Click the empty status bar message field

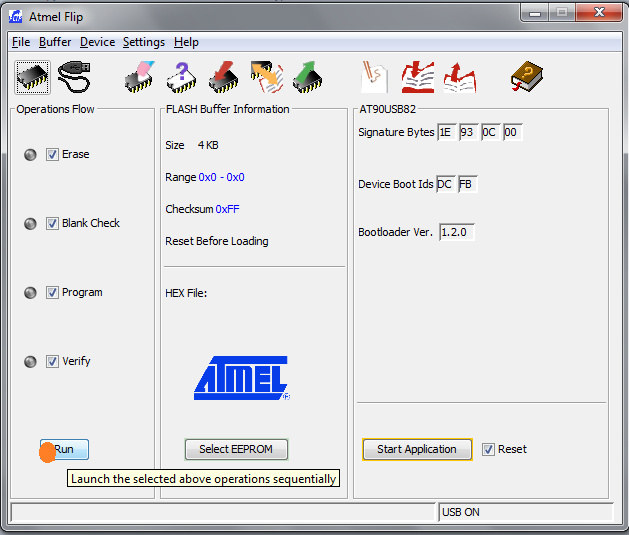tap(223, 512)
